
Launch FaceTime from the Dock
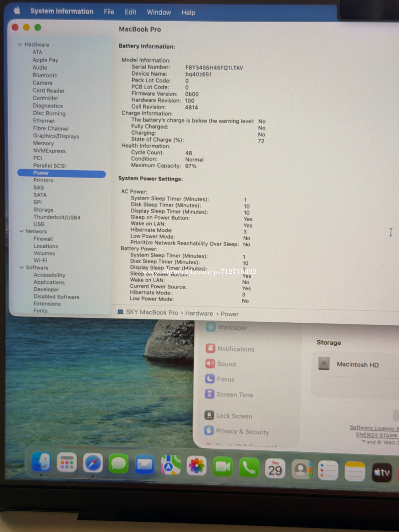223,467
